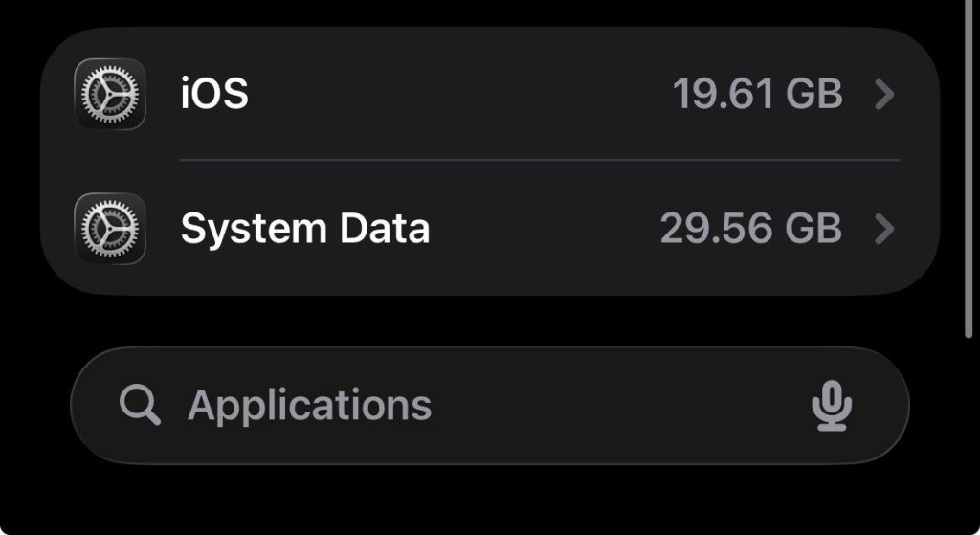Select the System Data label text
The height and width of the screenshot is (535, 980).
[x=305, y=229]
